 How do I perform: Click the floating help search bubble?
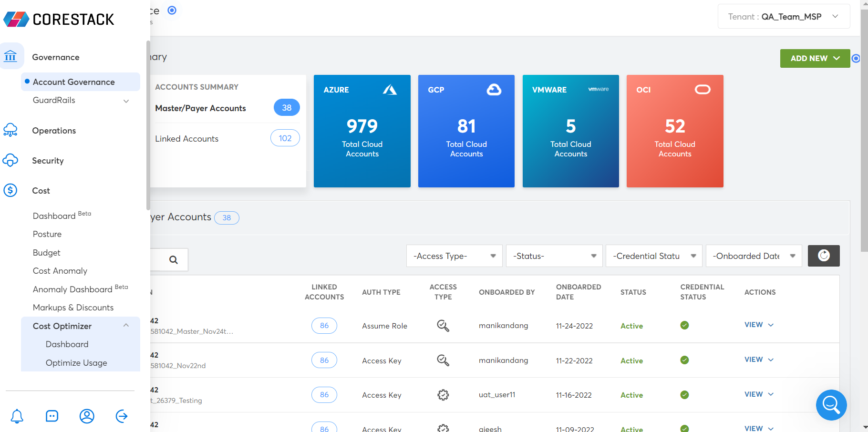pyautogui.click(x=831, y=405)
